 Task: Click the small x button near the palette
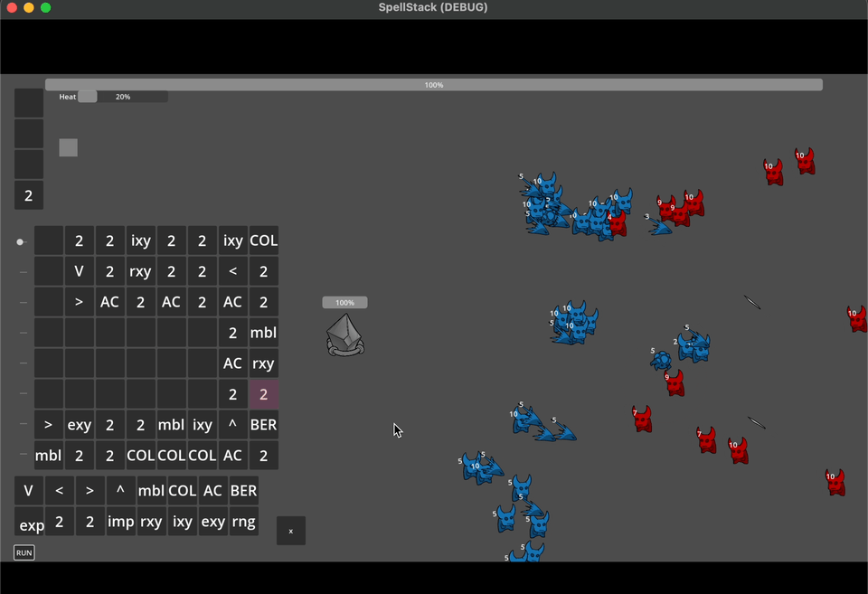(x=290, y=531)
